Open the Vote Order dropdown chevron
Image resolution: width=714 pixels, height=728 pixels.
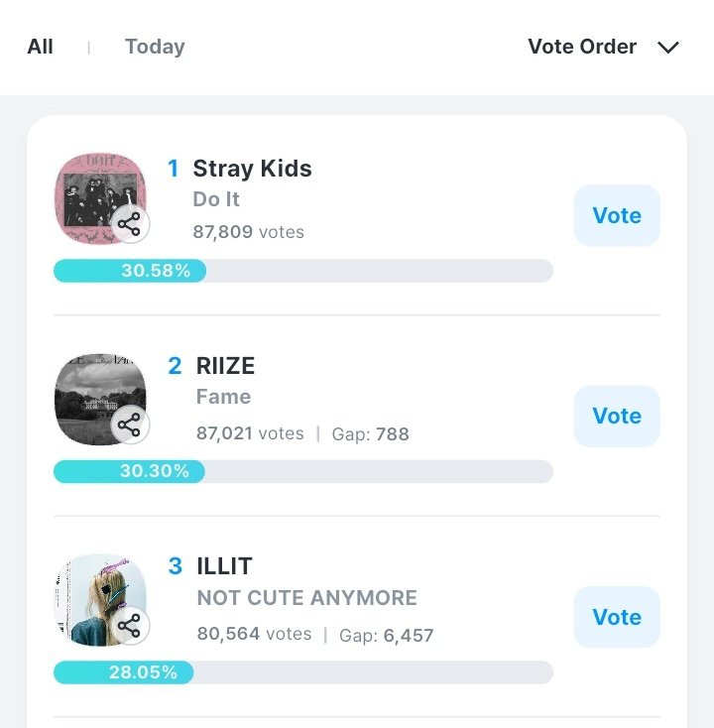[668, 48]
